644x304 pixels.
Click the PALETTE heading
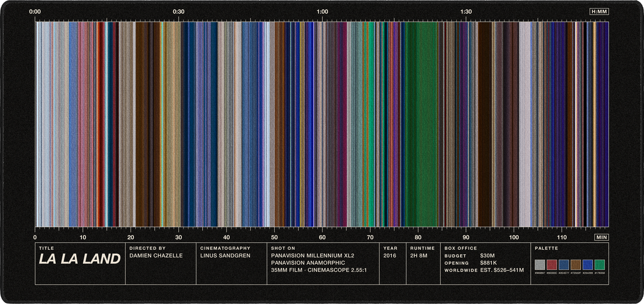pos(546,248)
